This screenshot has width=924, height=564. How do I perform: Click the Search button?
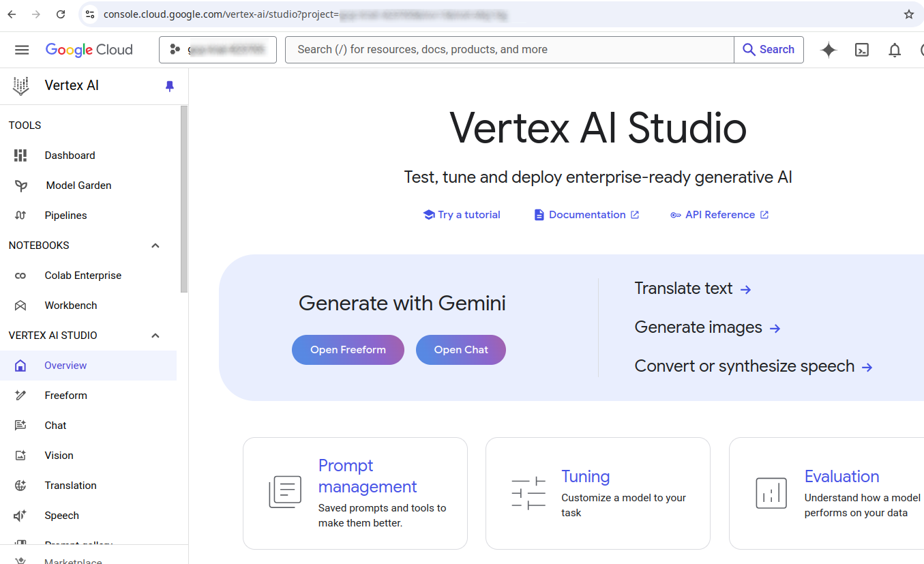click(x=769, y=50)
